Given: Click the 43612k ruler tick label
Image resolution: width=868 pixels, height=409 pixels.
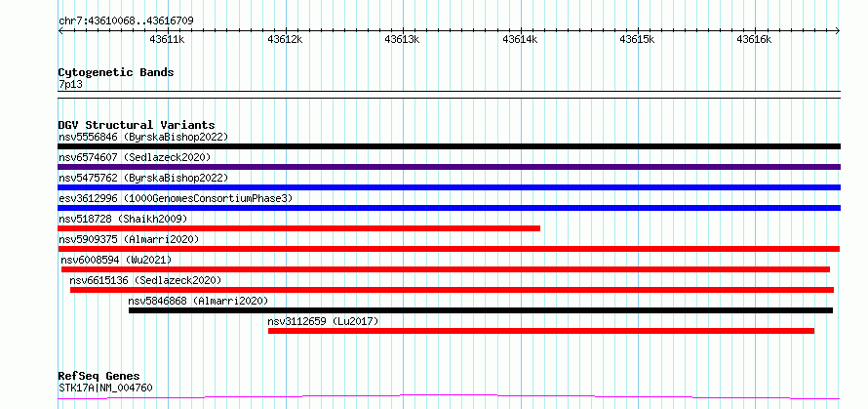Looking at the screenshot, I should [285, 40].
